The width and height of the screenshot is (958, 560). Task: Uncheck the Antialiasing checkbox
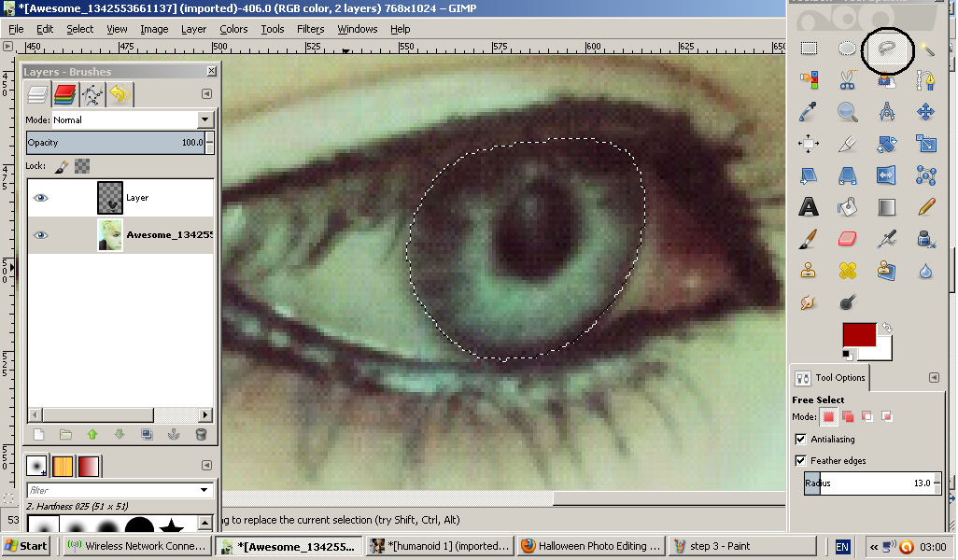(x=800, y=440)
